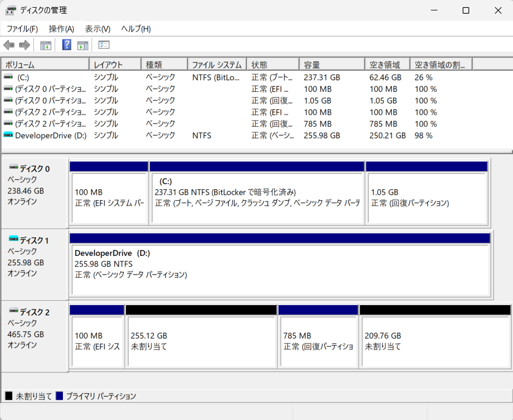The height and width of the screenshot is (420, 513).
Task: Sort by the 空き領域 column header
Action: point(388,65)
